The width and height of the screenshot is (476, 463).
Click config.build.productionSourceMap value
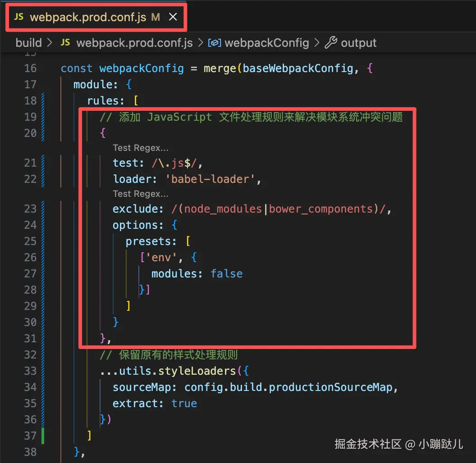coord(288,387)
